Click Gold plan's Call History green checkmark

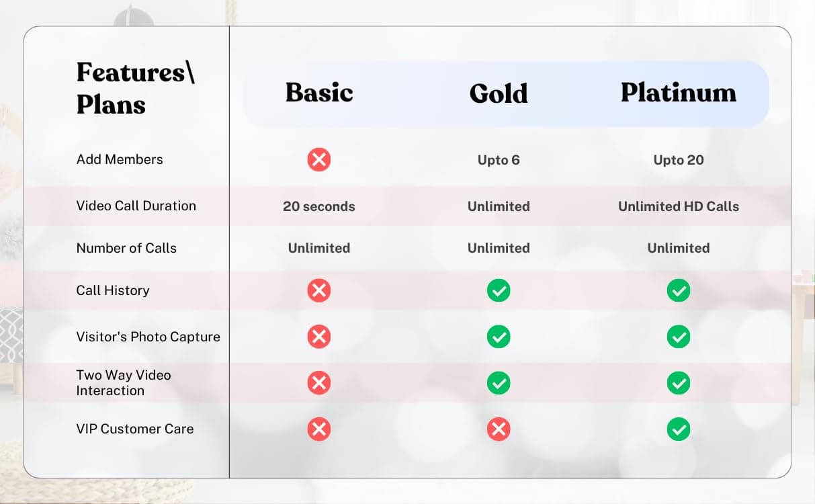pyautogui.click(x=499, y=290)
